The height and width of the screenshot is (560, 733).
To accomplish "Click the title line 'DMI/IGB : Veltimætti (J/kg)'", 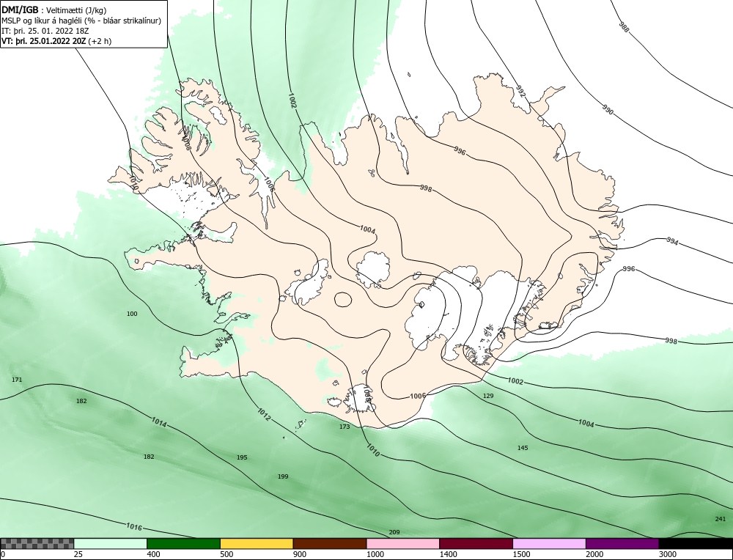I will (x=54, y=10).
